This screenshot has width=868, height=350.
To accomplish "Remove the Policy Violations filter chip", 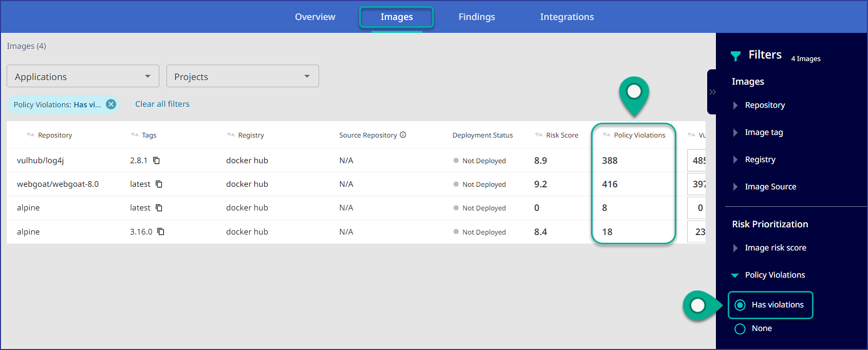I will point(111,105).
